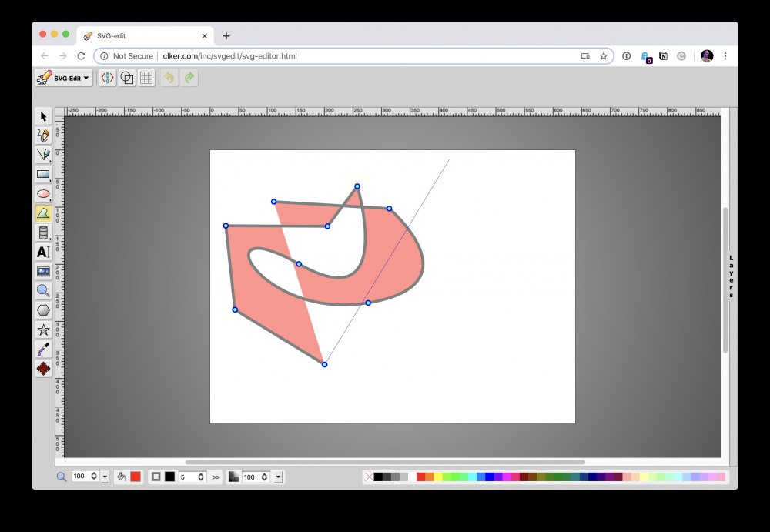The width and height of the screenshot is (770, 532).
Task: Pick the Pencil freehand tool
Action: (x=43, y=135)
